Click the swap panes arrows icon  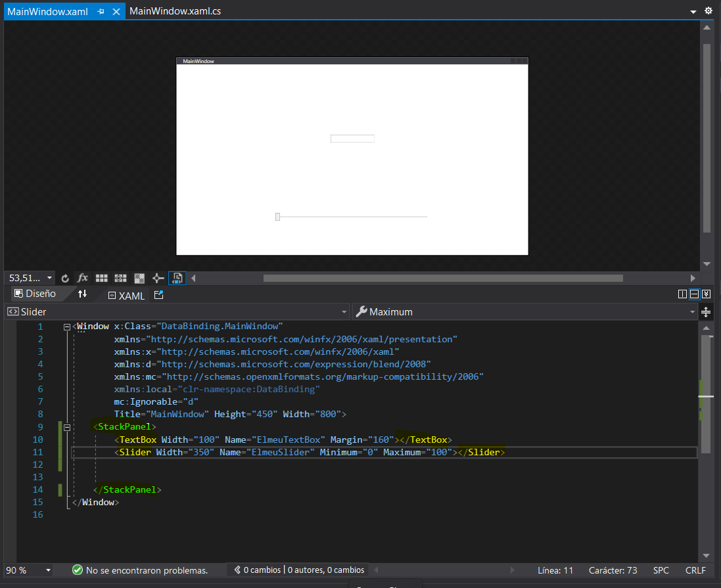(82, 295)
